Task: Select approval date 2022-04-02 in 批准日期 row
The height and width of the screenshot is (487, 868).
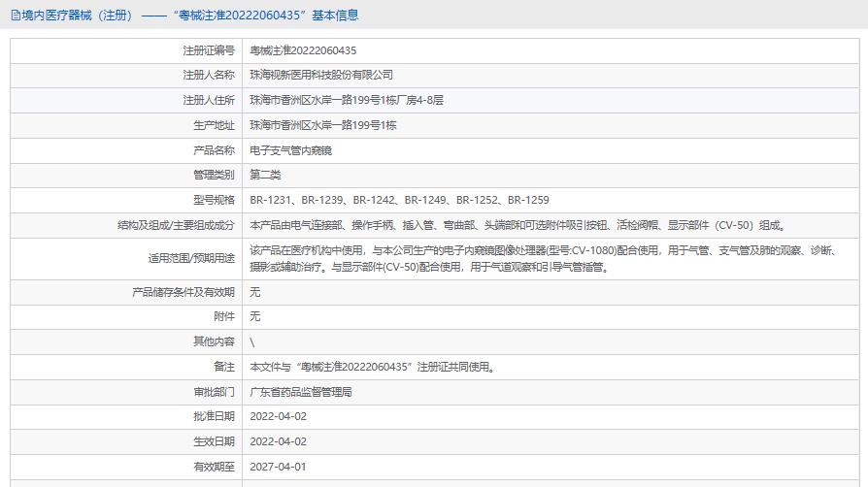Action: pos(278,416)
